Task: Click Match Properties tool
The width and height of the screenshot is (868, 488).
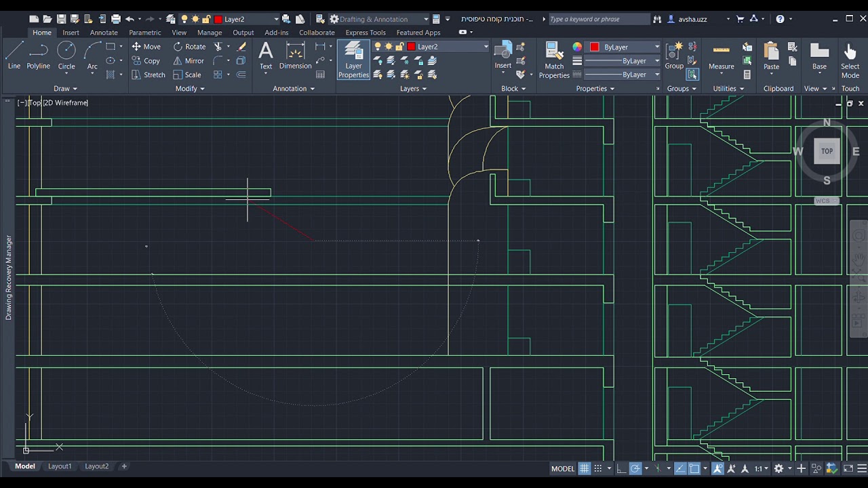Action: [554, 60]
